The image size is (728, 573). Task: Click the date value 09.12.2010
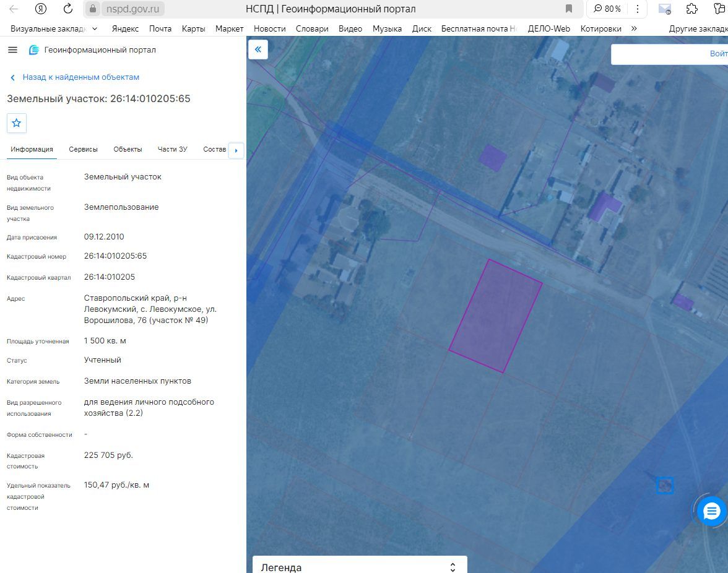[x=104, y=236]
